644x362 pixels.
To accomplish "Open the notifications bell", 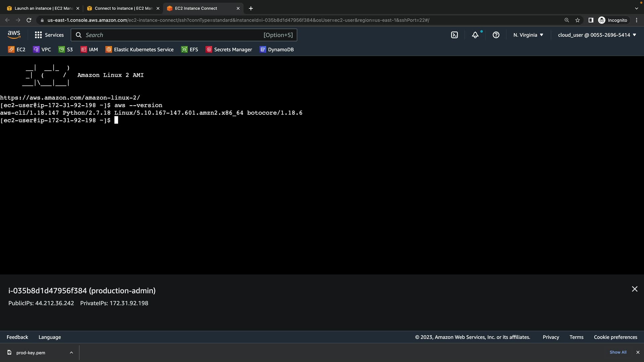I will (475, 35).
